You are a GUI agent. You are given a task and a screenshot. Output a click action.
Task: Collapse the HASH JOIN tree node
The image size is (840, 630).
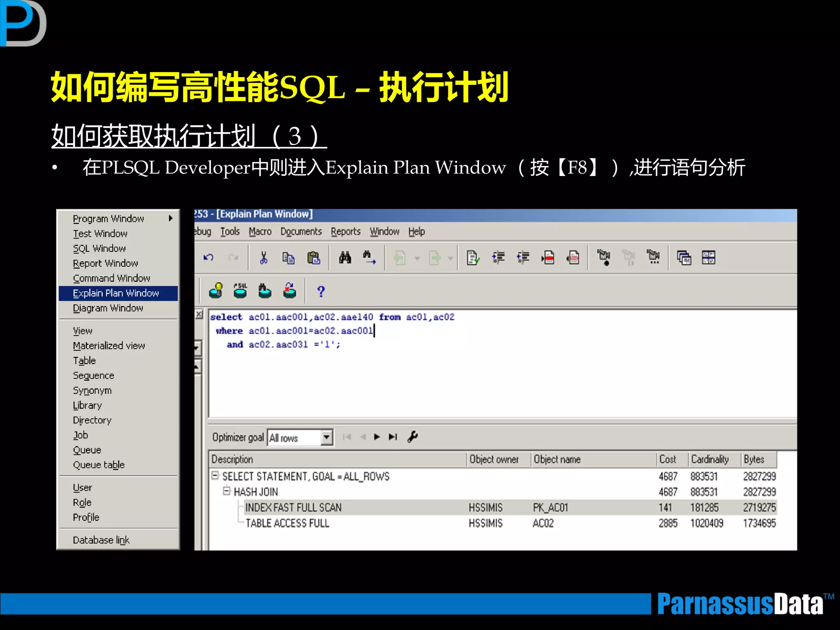(226, 491)
